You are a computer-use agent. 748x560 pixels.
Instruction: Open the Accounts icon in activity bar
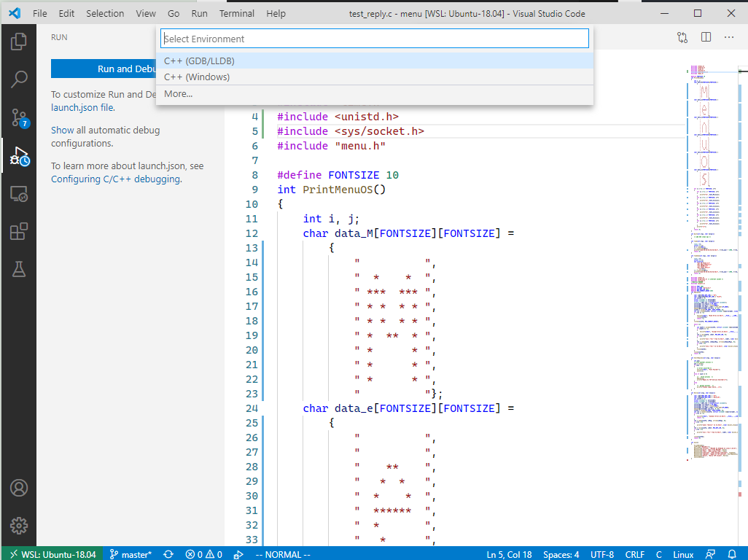(x=19, y=488)
